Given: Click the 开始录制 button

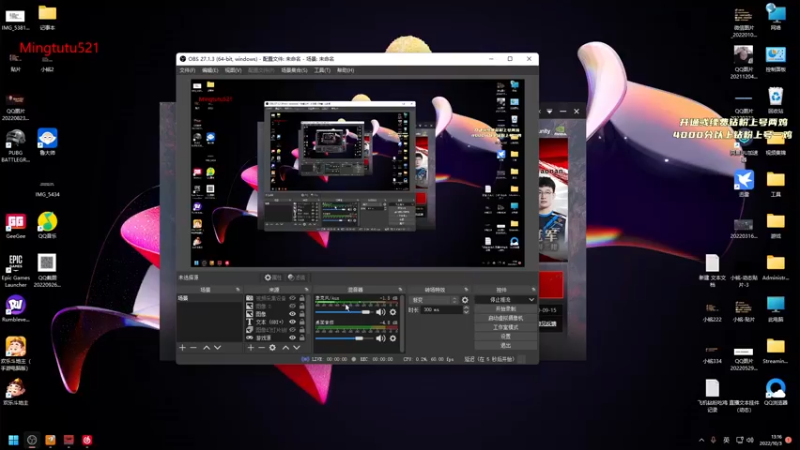Looking at the screenshot, I should tap(505, 309).
